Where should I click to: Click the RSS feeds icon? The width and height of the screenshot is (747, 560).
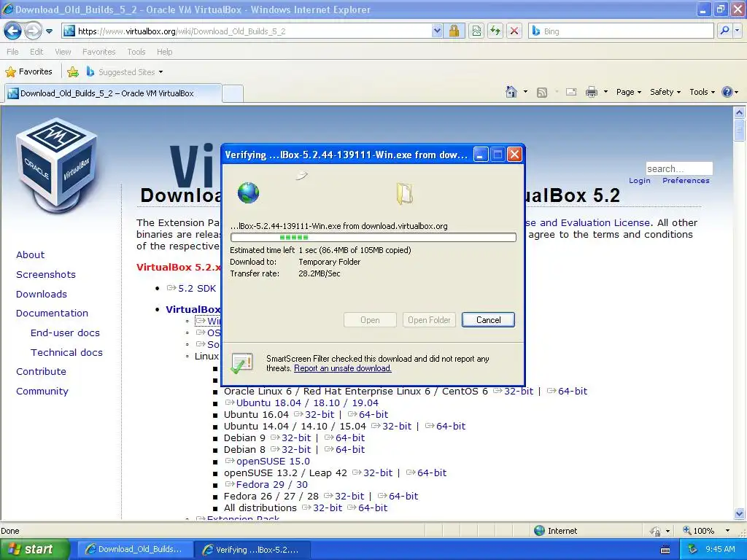pyautogui.click(x=542, y=93)
